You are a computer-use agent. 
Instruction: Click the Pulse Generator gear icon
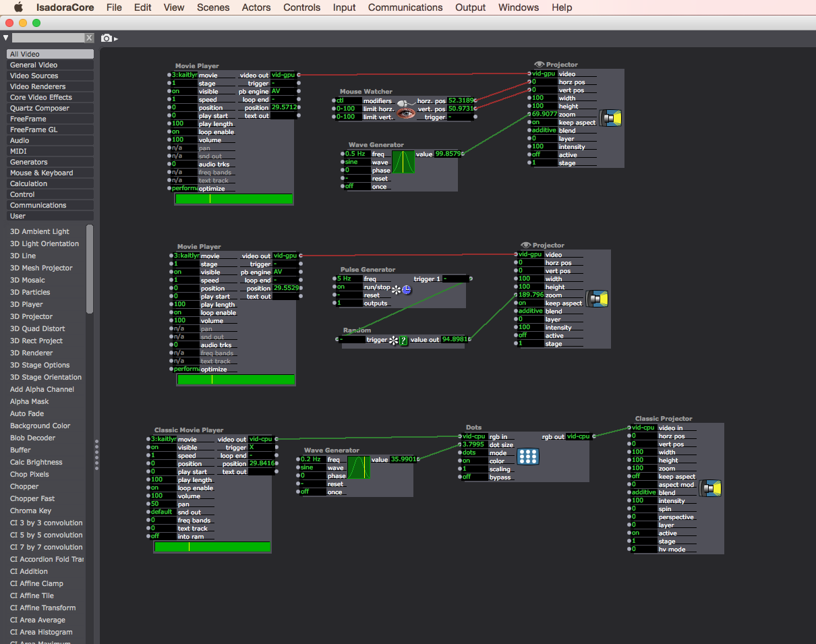(396, 290)
